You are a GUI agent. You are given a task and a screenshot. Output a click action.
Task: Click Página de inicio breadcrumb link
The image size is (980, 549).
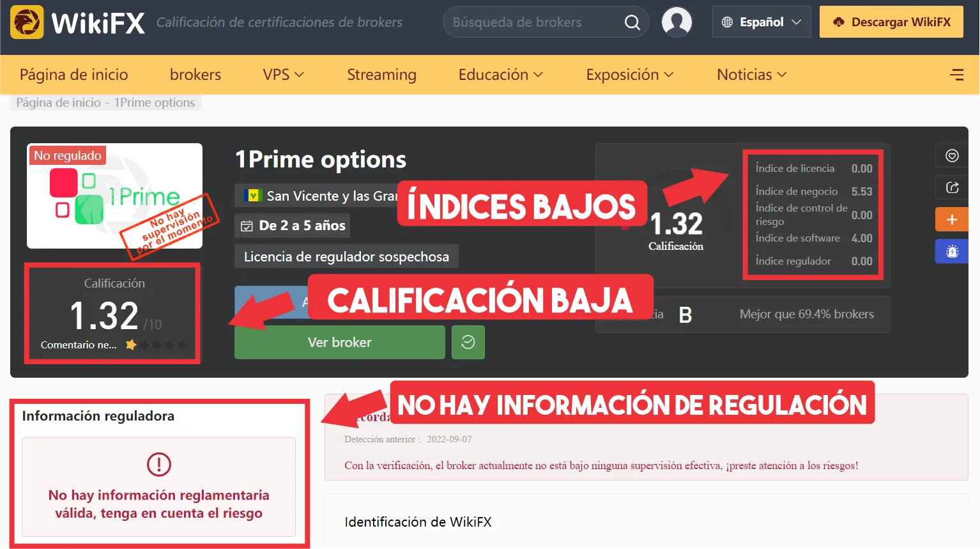[58, 103]
